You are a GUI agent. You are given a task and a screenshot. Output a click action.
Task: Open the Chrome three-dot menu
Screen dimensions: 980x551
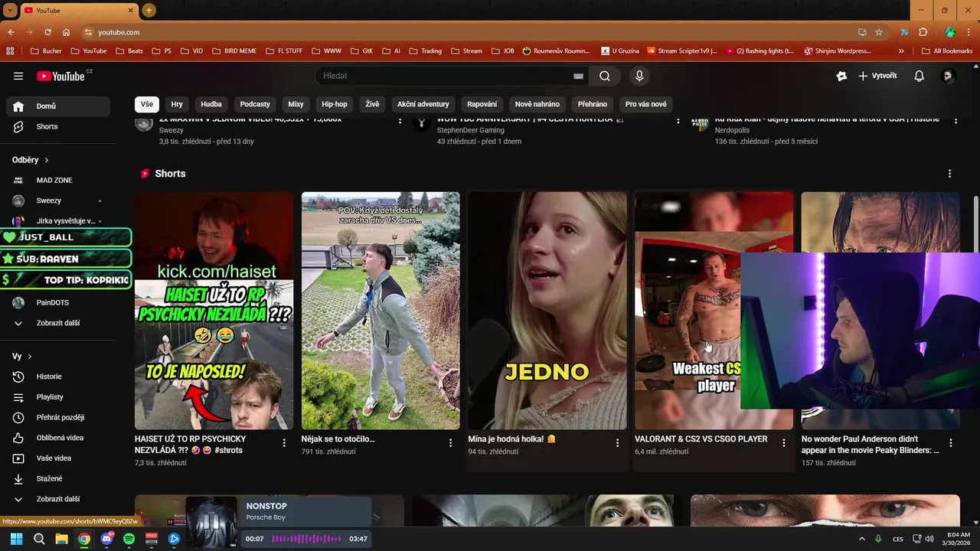click(969, 32)
